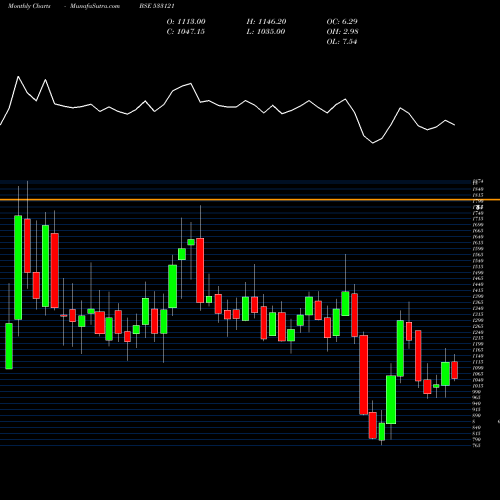Select the open value 'O: 1113.00'

186,22
